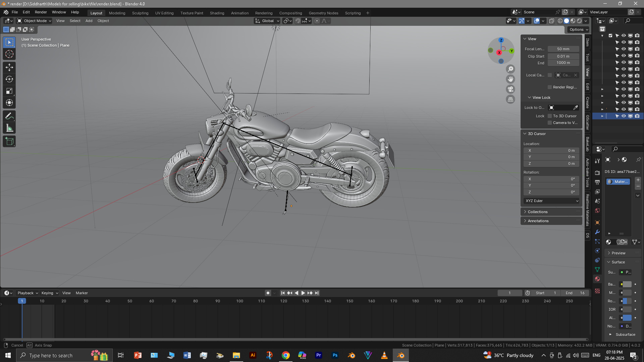Jump to the timeline's last frame
Viewport: 644px width, 362px height.
317,293
